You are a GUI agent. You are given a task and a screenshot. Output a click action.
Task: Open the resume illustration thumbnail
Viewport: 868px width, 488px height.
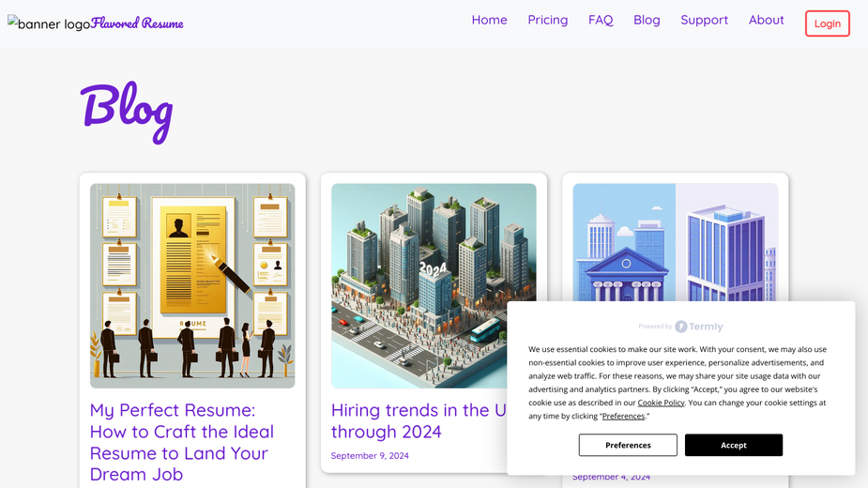tap(192, 286)
